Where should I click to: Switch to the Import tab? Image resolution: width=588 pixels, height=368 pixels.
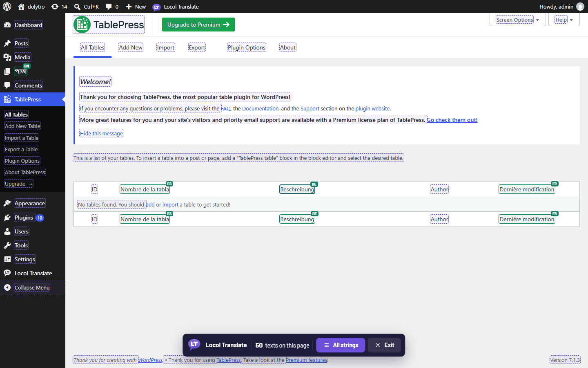click(x=166, y=47)
